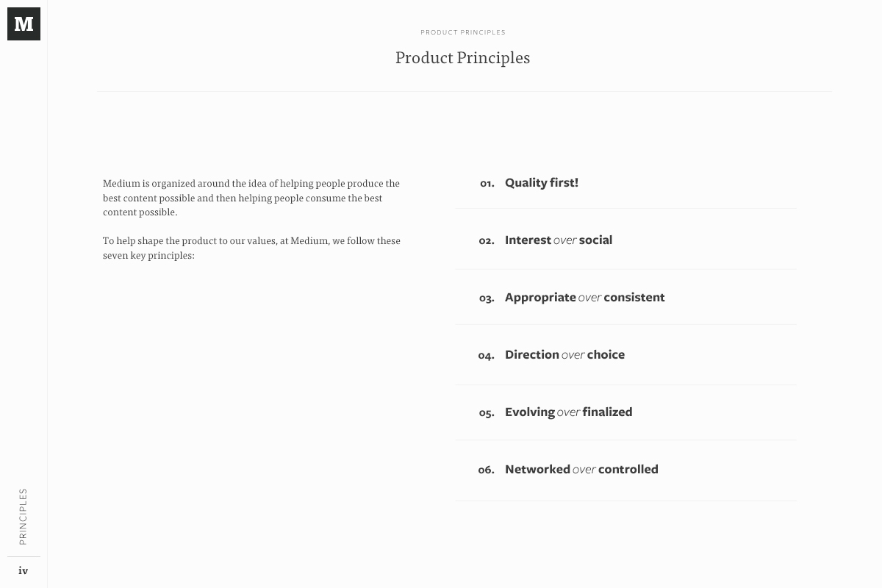This screenshot has height=588, width=882.
Task: Open principle 04 Direction over choice
Action: click(626, 354)
